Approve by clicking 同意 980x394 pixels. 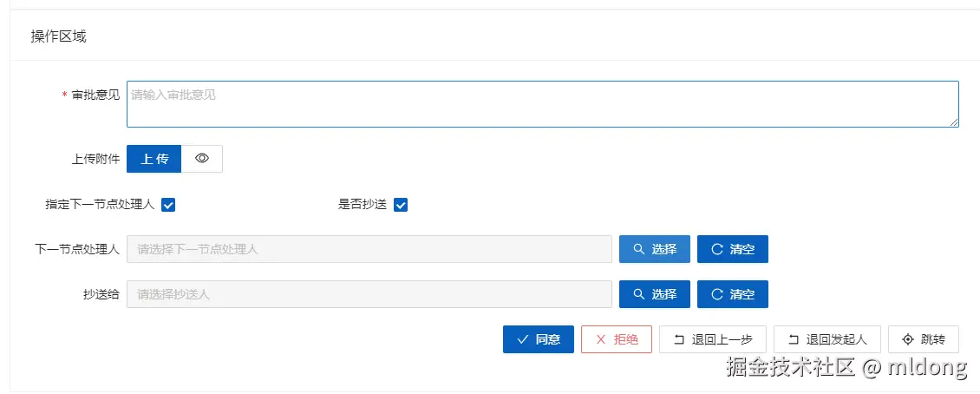click(539, 339)
